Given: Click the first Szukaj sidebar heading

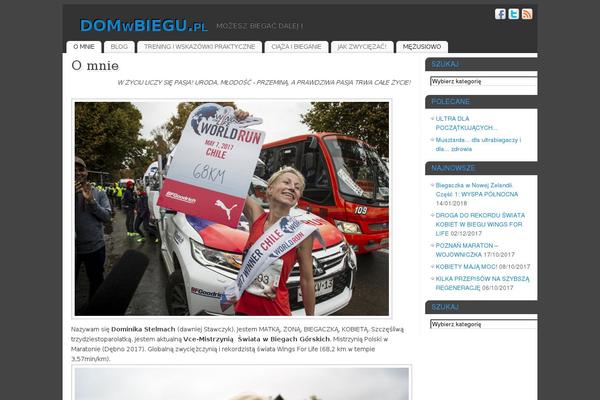Looking at the screenshot, I should (x=445, y=64).
